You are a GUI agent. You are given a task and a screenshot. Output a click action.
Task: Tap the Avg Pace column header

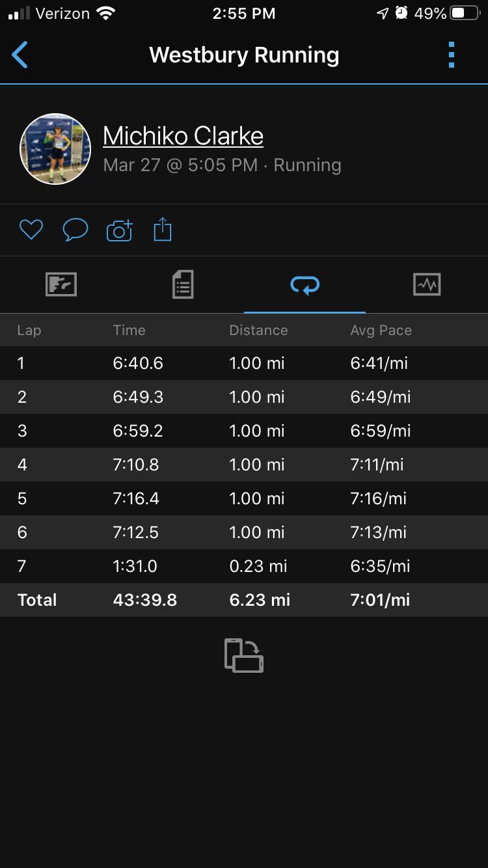tap(381, 331)
